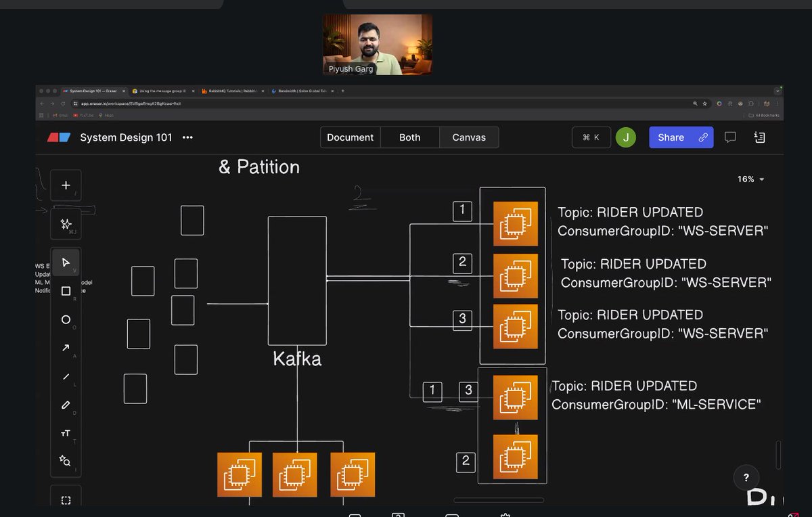Switch to Both view
Image resolution: width=812 pixels, height=517 pixels.
point(409,137)
